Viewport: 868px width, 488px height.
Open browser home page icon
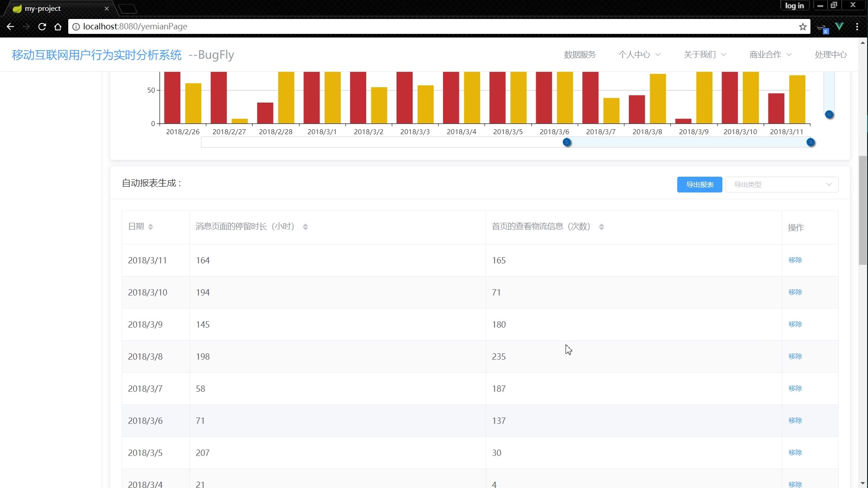(58, 27)
